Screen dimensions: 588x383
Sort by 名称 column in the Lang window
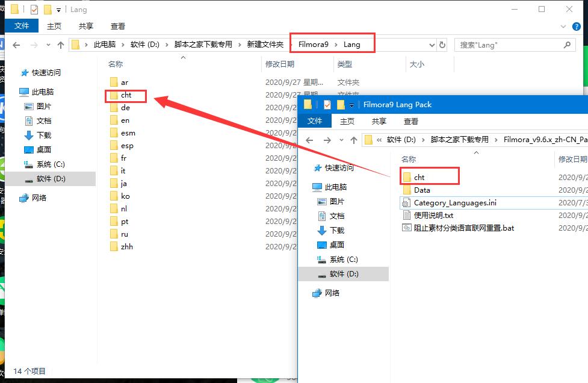tap(116, 64)
